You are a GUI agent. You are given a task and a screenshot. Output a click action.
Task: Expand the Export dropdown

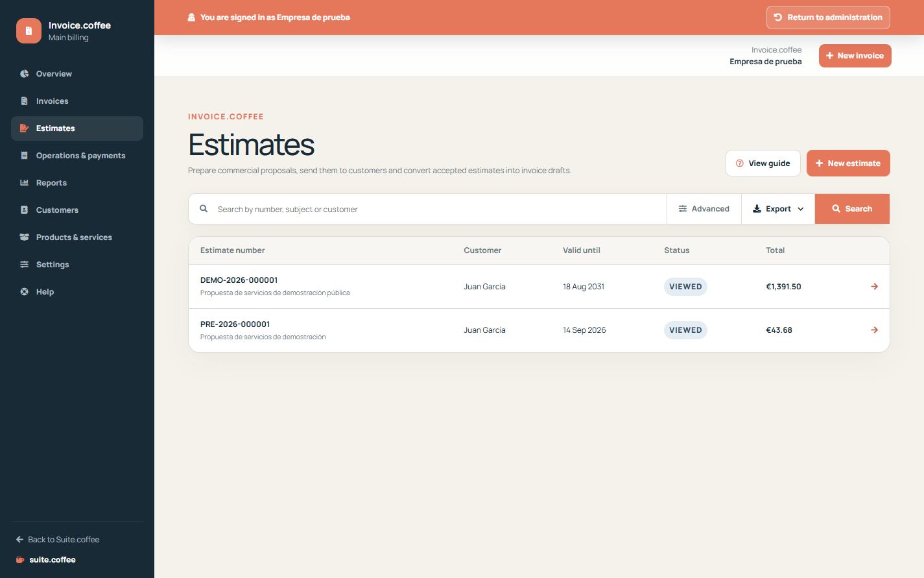coord(778,209)
